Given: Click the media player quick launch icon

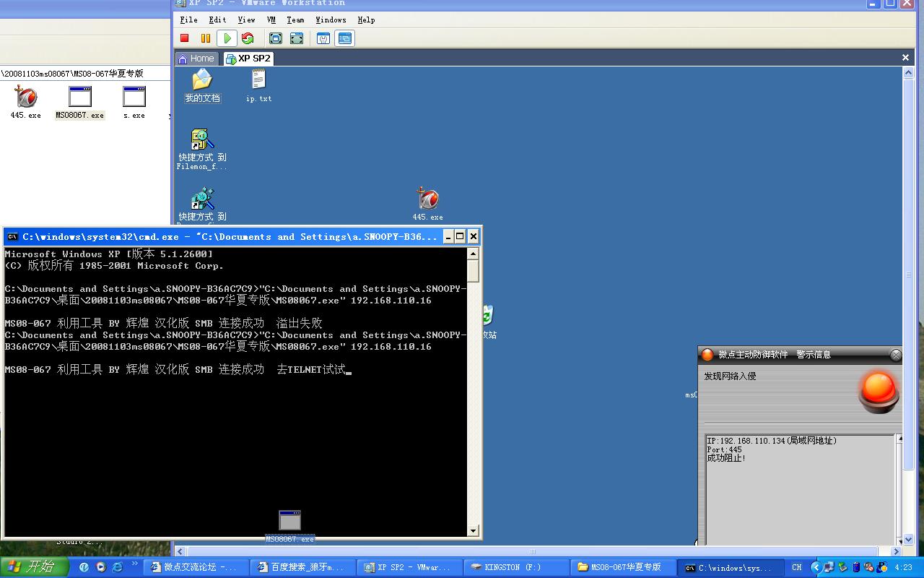Looking at the screenshot, I should (101, 567).
